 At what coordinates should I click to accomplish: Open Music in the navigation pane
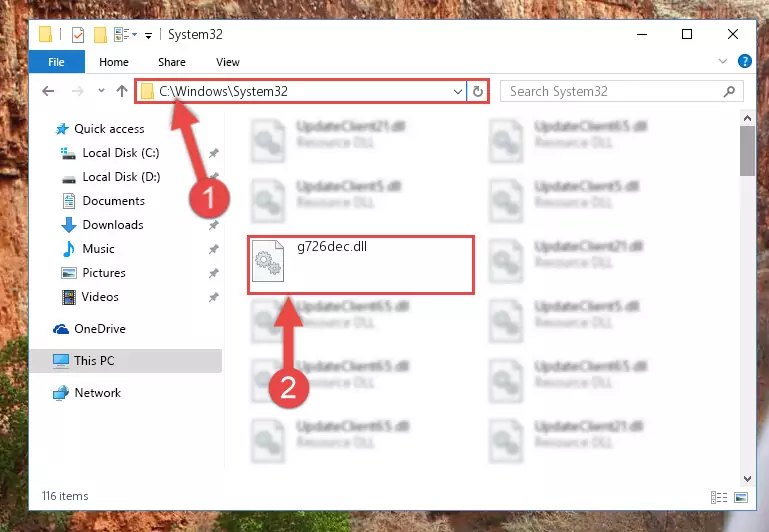pos(98,249)
